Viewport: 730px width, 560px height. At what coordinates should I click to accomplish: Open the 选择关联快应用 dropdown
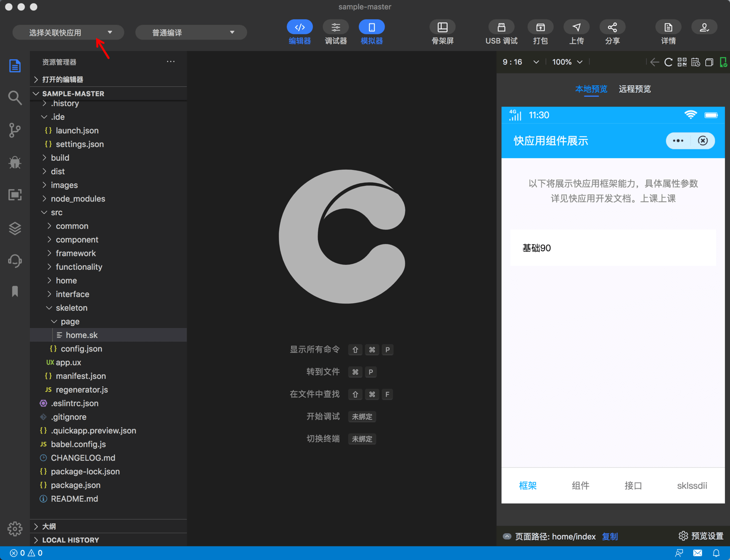68,32
